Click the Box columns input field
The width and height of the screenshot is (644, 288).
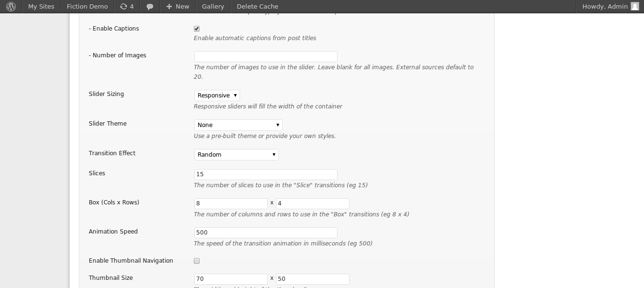coord(231,203)
